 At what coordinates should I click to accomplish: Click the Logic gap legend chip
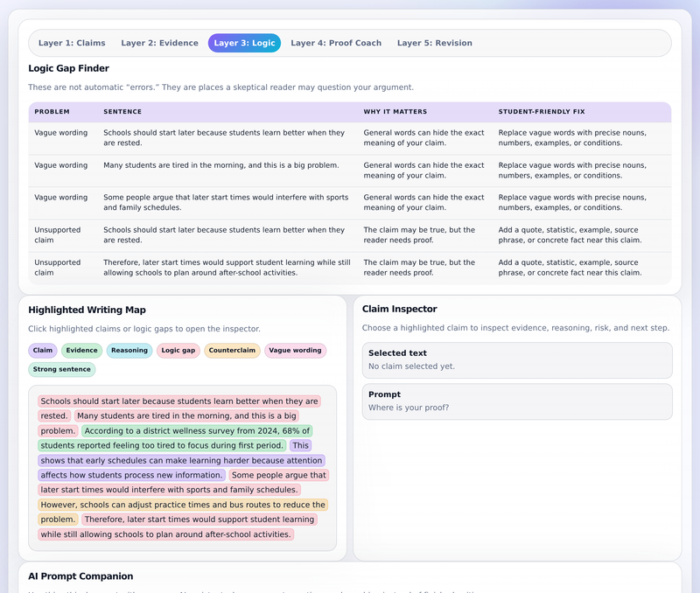point(178,350)
